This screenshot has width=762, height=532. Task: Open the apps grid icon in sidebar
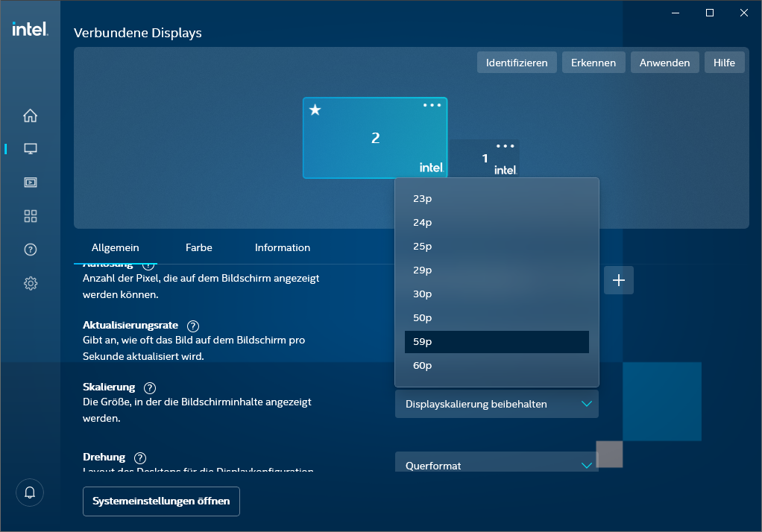[x=30, y=216]
